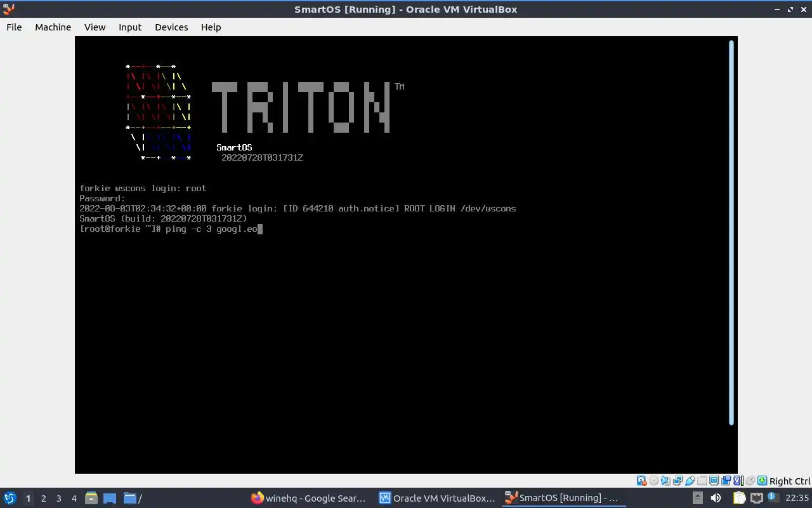Image resolution: width=812 pixels, height=508 pixels.
Task: Open the Devices menu
Action: coord(171,27)
